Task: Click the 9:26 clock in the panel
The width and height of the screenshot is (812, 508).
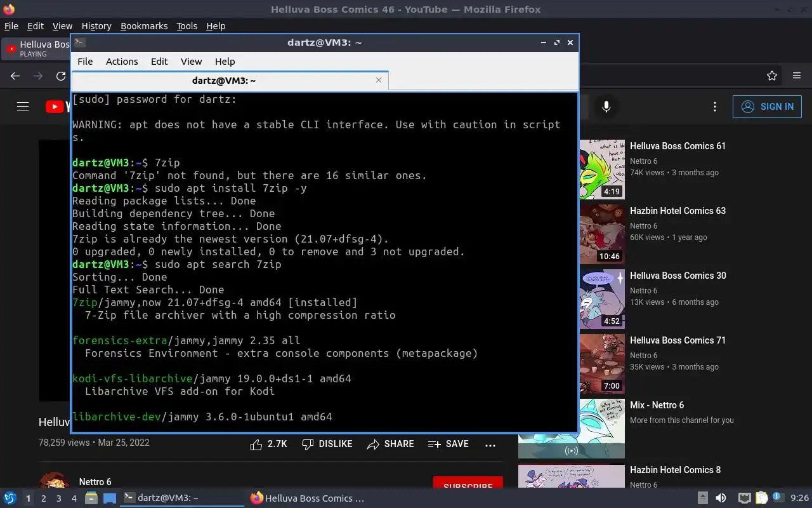Action: [799, 498]
